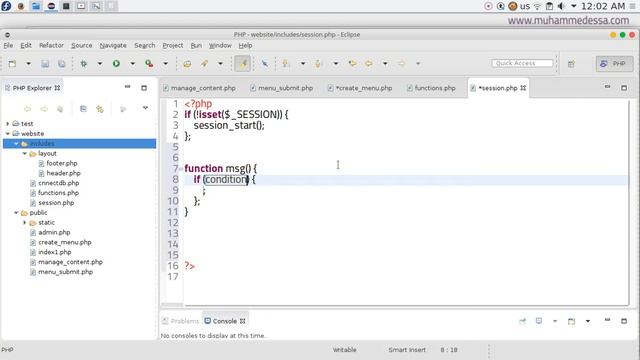Open the Search toolbar dropdown arrow
640x360 pixels.
[220, 64]
